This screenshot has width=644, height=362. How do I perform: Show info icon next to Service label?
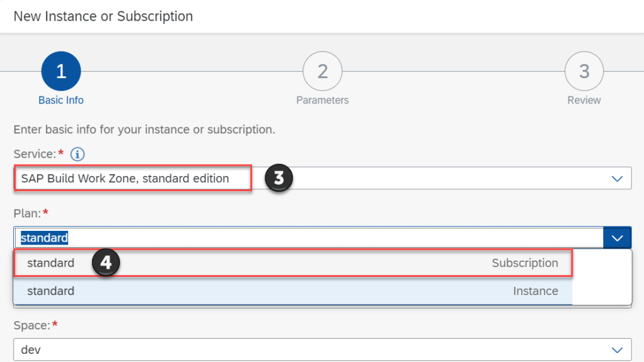(78, 154)
